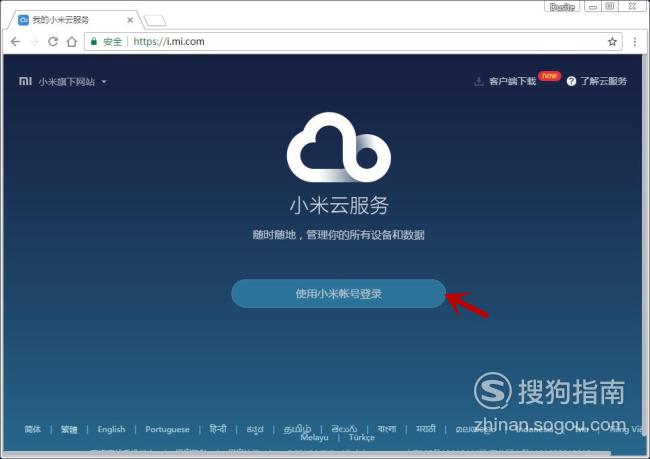Switch language to தமிழ்
650x459 pixels.
[297, 429]
